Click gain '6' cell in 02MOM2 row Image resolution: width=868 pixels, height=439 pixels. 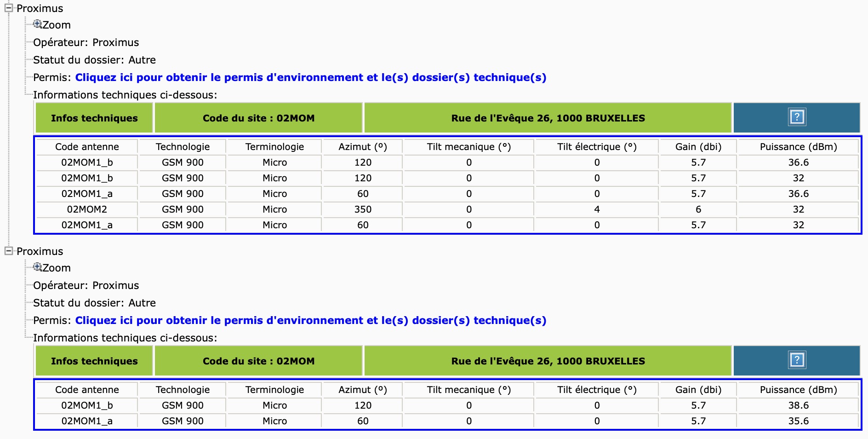pyautogui.click(x=698, y=209)
